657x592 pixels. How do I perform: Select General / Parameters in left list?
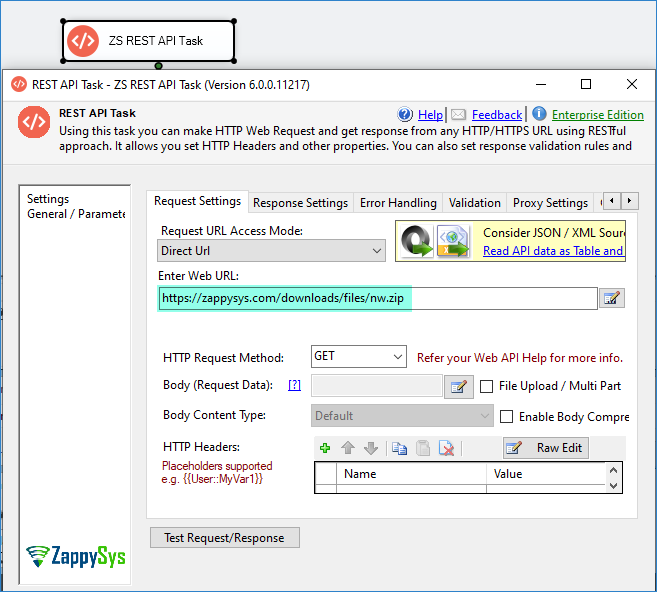click(75, 214)
